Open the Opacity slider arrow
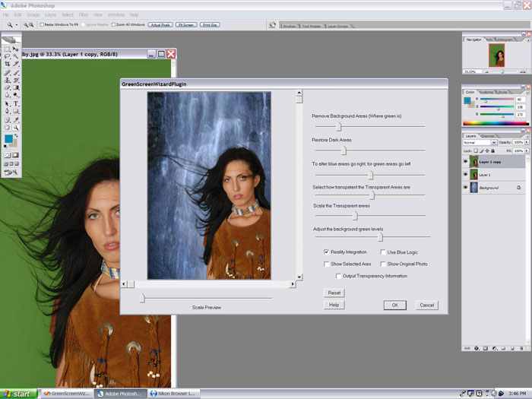532x399 pixels. pyautogui.click(x=527, y=143)
